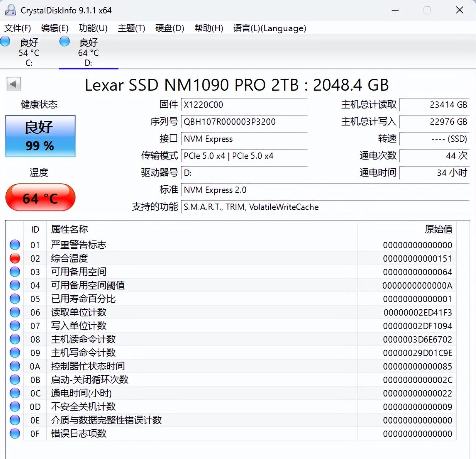Viewport: 476px width, 459px height.
Task: Click the blue status dot for 启动-关闭循环次数
Action: pyautogui.click(x=15, y=380)
